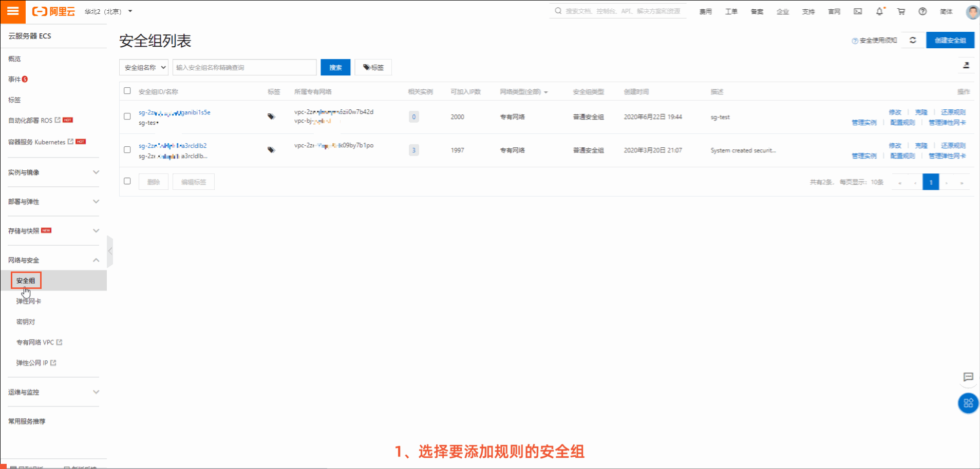Click page 1 in the pagination control
Image resolution: width=980 pixels, height=469 pixels.
931,182
